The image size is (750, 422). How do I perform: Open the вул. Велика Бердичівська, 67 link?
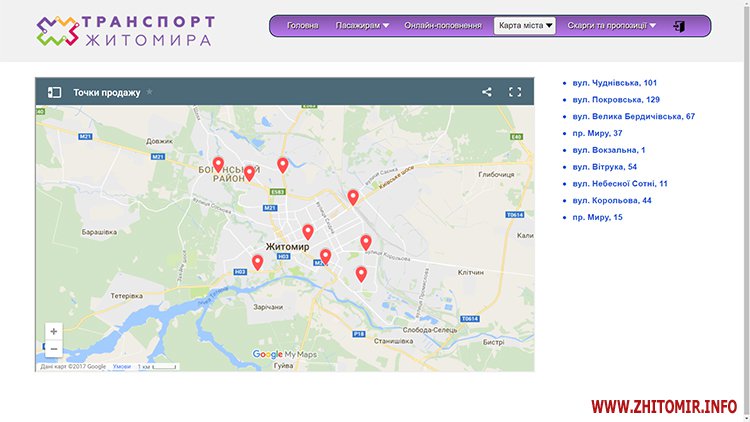633,116
